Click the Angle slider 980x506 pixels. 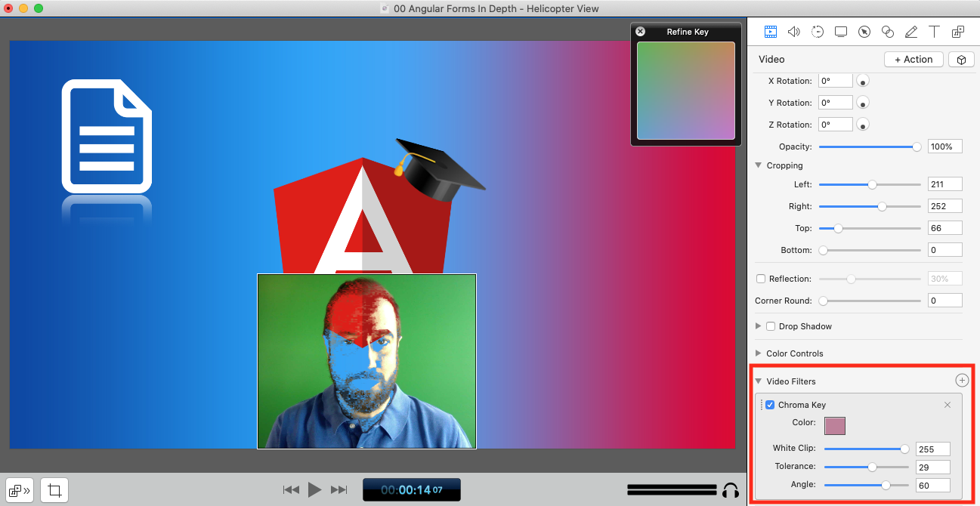pyautogui.click(x=867, y=486)
